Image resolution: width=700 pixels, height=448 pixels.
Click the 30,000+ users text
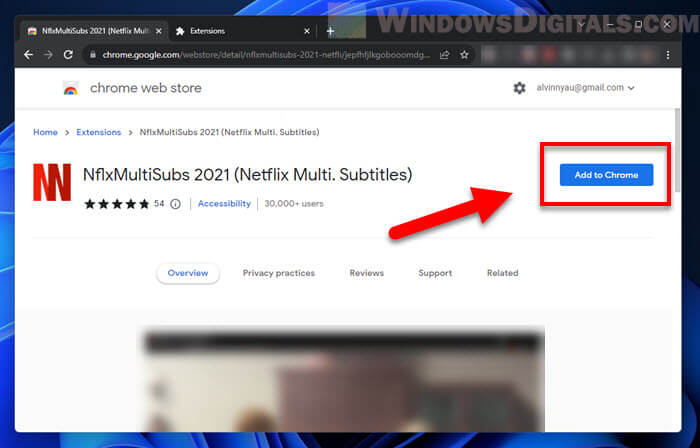click(294, 203)
